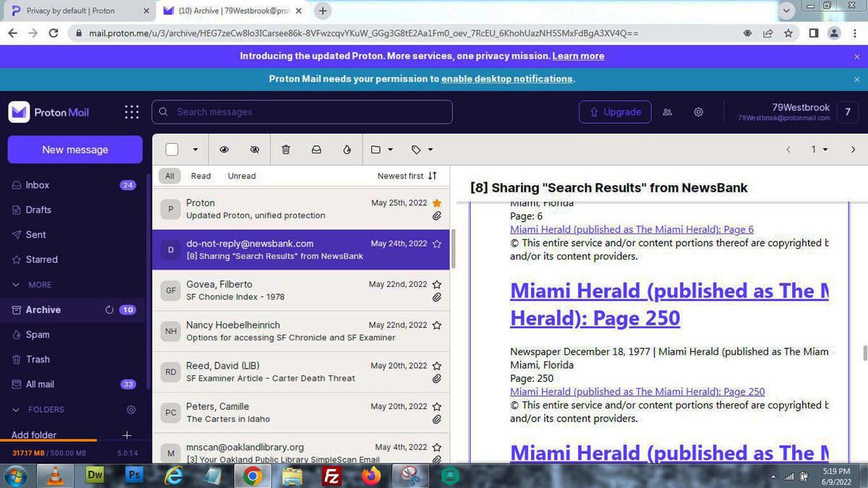The height and width of the screenshot is (488, 868).
Task: Open Dreamweaver from the taskbar
Action: pyautogui.click(x=95, y=475)
